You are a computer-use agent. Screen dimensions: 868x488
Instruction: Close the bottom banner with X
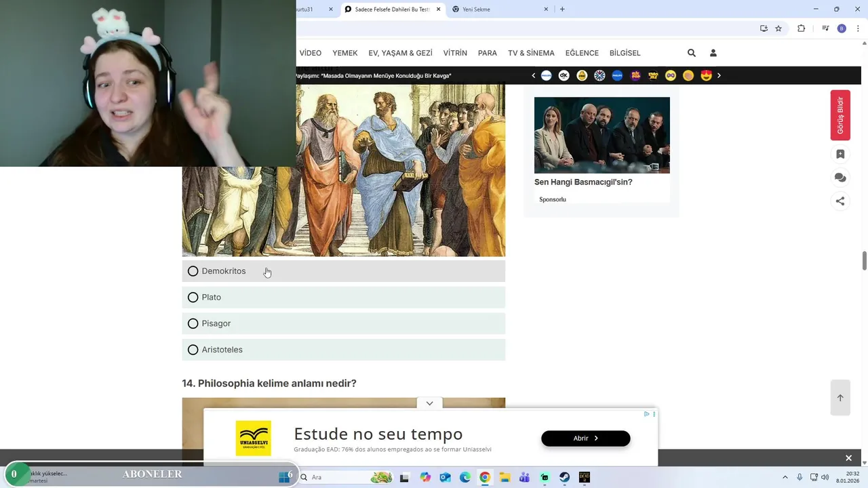[848, 458]
